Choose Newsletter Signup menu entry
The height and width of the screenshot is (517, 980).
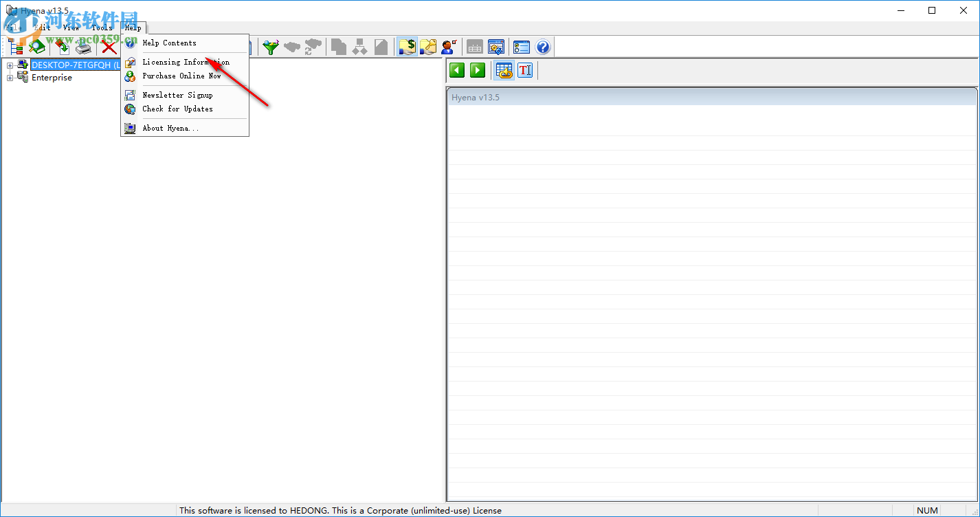184,95
